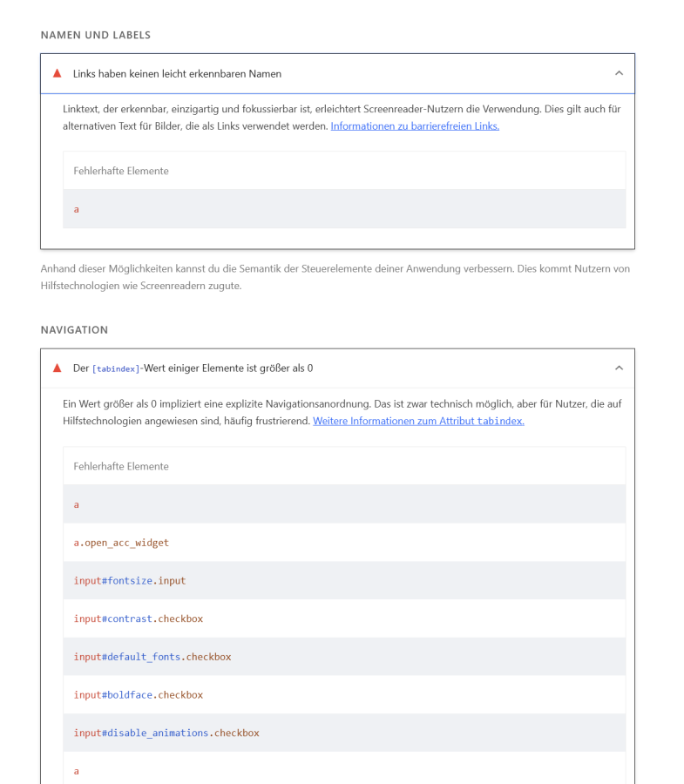Collapse the tabindex audit using its chevron
This screenshot has height=784, width=684.
tap(619, 368)
